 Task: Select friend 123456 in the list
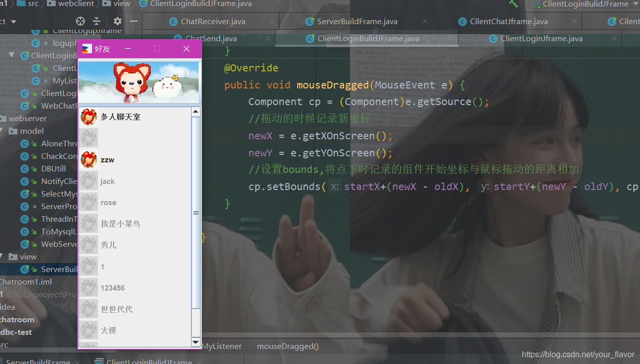[135, 288]
